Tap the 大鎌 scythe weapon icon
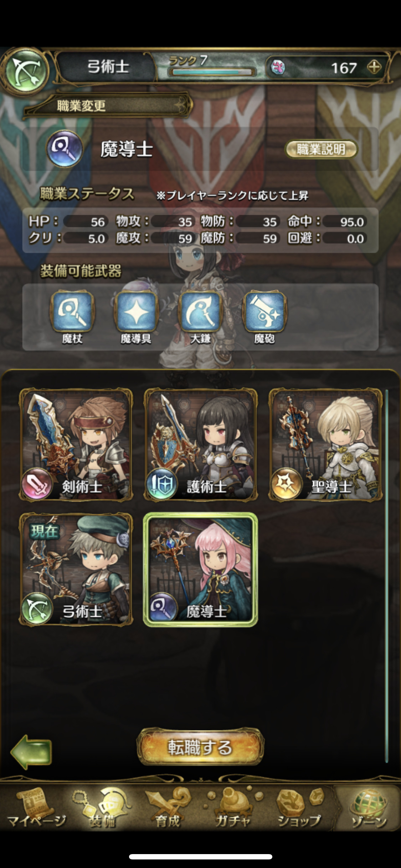 tap(200, 311)
